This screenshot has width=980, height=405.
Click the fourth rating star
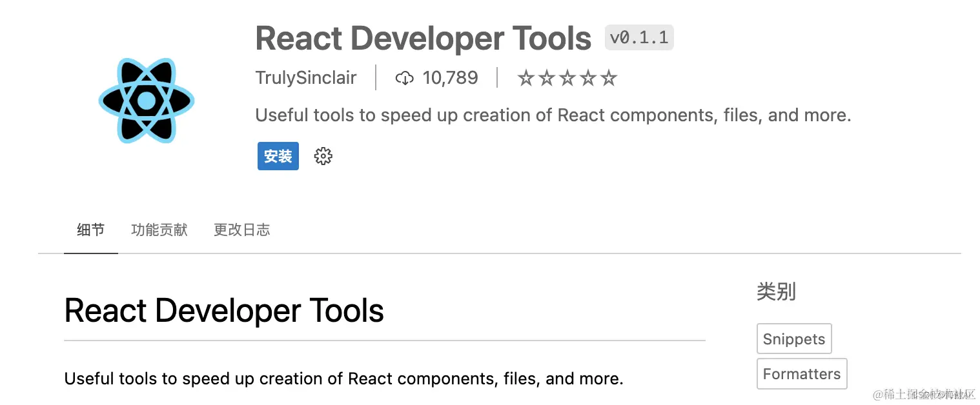588,77
